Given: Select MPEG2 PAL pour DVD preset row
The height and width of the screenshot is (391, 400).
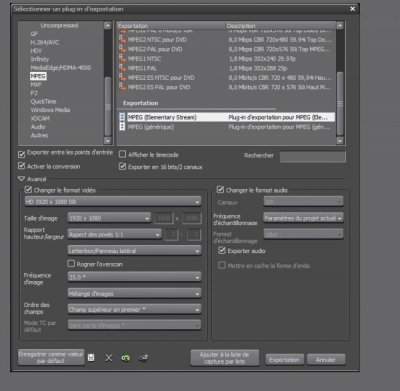Looking at the screenshot, I should pos(226,49).
